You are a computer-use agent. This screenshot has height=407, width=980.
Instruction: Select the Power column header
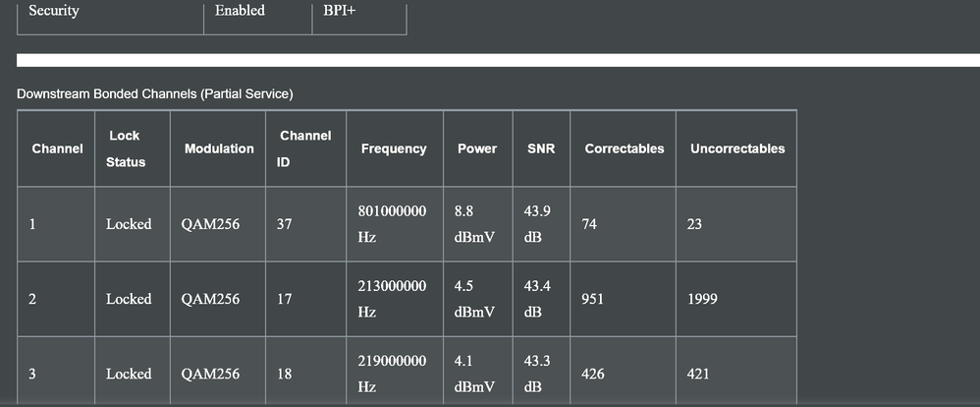pos(477,148)
